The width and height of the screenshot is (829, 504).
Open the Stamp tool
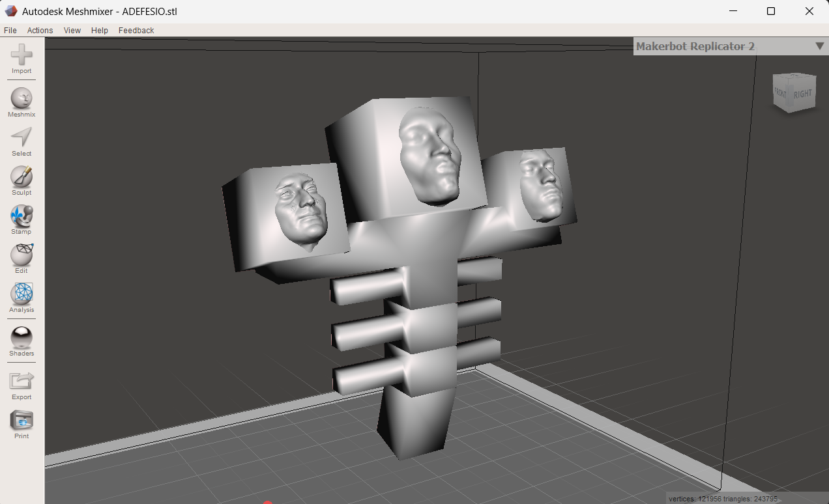coord(22,219)
